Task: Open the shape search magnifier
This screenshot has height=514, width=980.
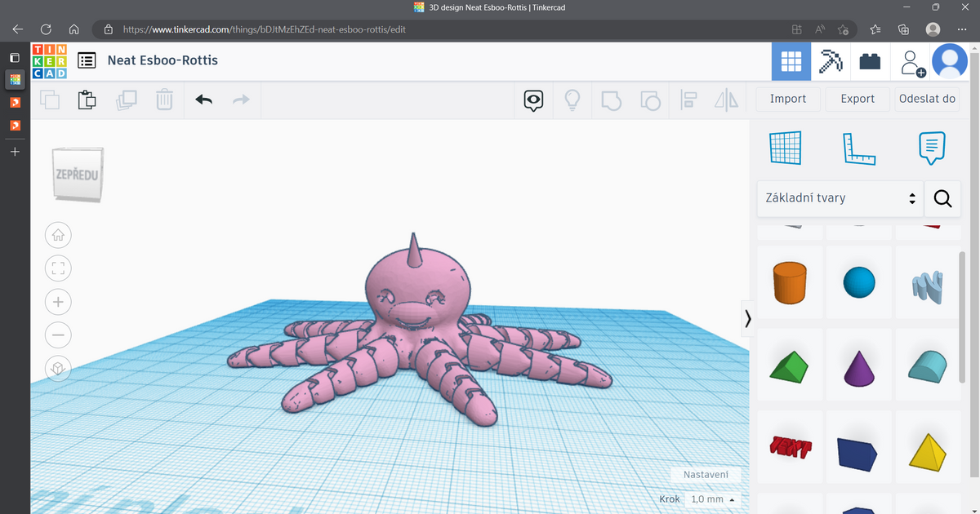Action: click(x=942, y=198)
